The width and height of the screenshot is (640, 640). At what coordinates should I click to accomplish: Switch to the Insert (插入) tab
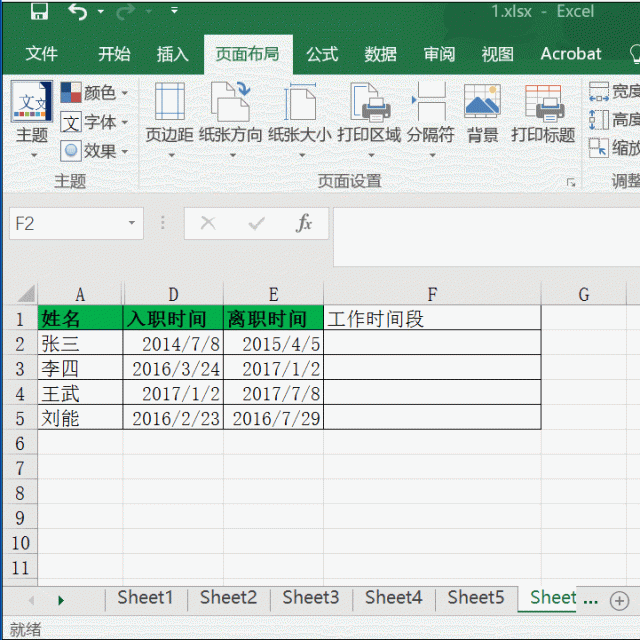pos(173,54)
